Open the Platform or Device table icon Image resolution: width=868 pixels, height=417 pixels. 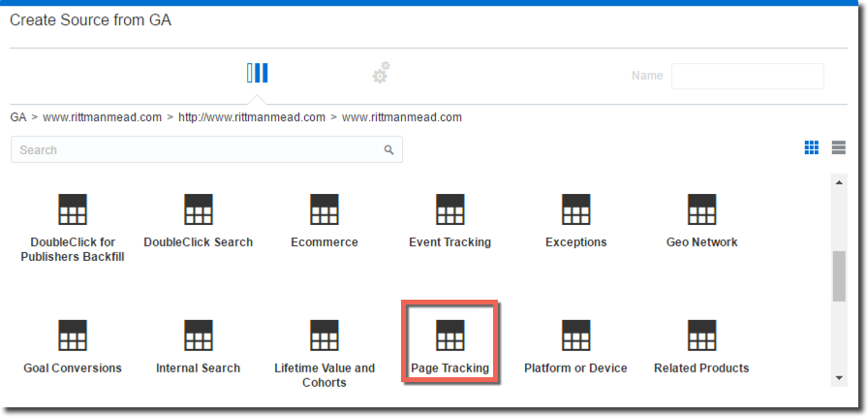(575, 336)
